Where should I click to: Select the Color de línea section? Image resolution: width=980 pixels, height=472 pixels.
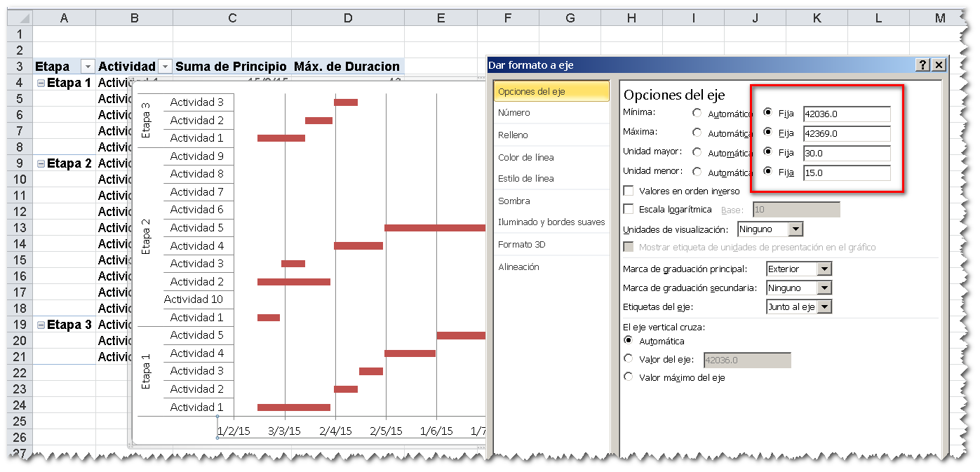tap(523, 157)
